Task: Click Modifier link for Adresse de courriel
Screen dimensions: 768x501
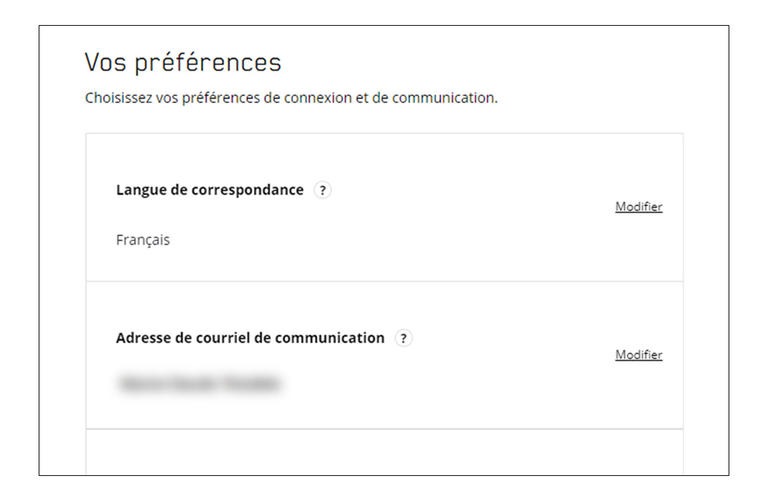Action: tap(639, 355)
